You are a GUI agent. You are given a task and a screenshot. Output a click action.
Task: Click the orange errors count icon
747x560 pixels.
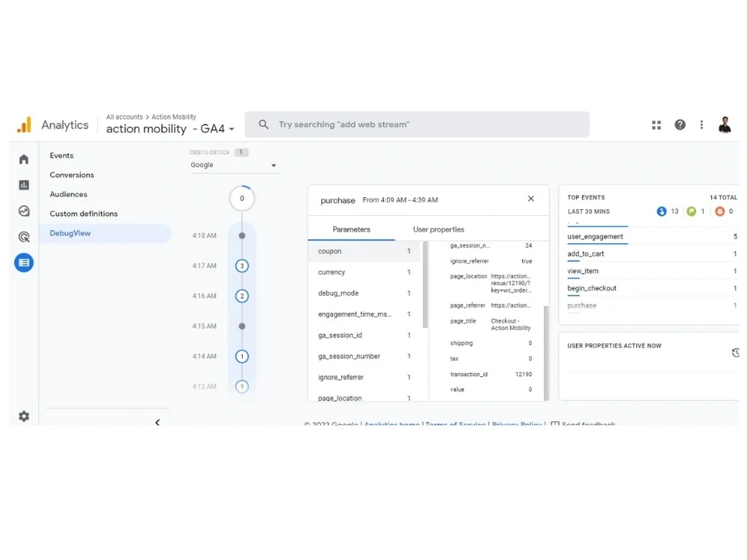click(x=720, y=211)
